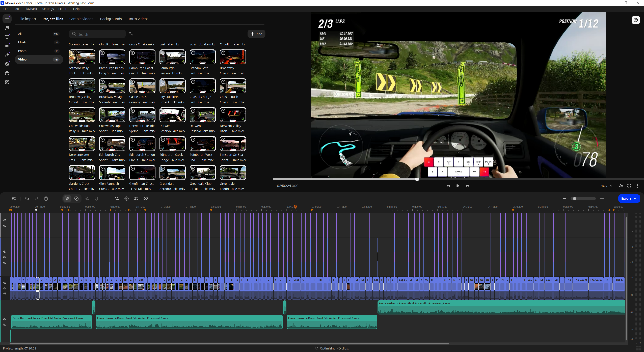644x352 pixels.
Task: Click the timeline zoom slider handle
Action: (575, 199)
